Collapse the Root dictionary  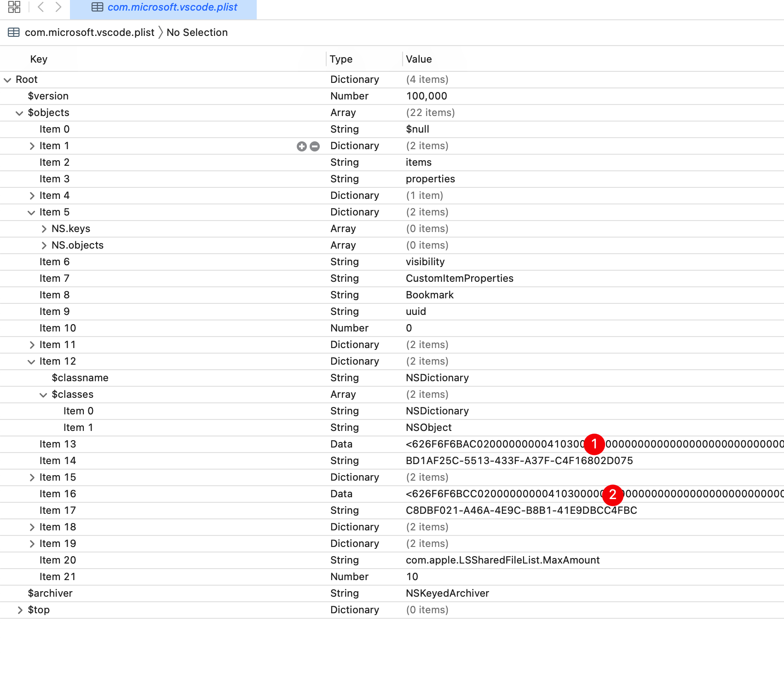click(x=7, y=80)
